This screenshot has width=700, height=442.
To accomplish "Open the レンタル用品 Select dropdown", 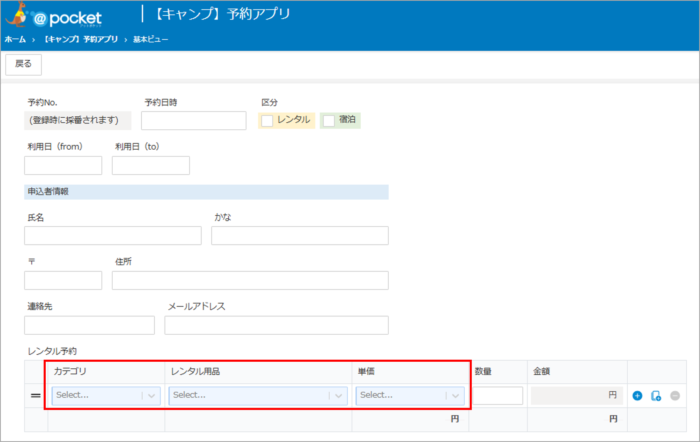I will click(x=258, y=396).
